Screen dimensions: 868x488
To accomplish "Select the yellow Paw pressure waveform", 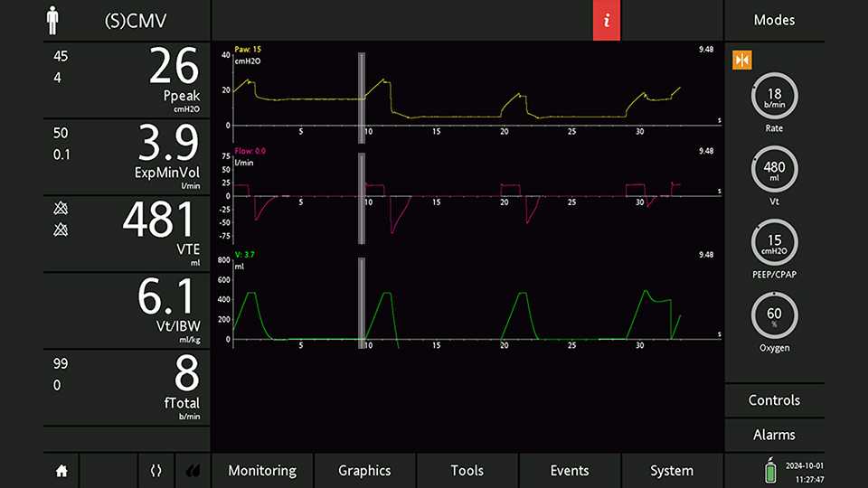I will (x=457, y=99).
